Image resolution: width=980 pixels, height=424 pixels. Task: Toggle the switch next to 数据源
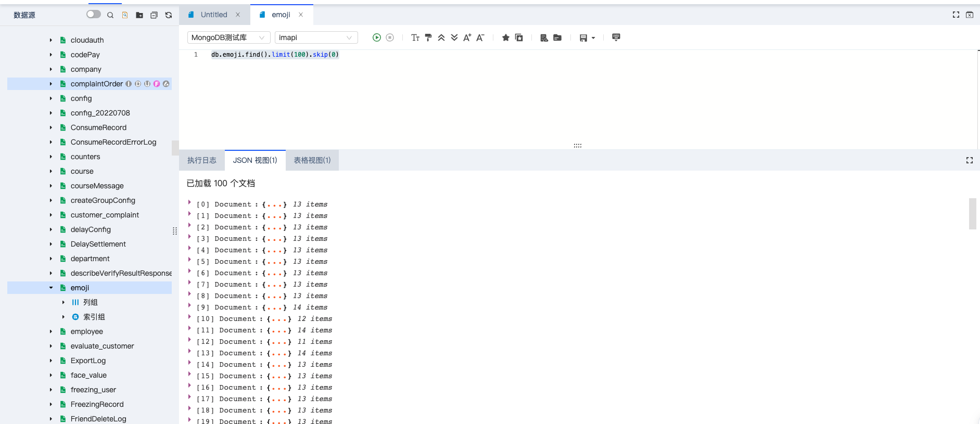pos(94,14)
